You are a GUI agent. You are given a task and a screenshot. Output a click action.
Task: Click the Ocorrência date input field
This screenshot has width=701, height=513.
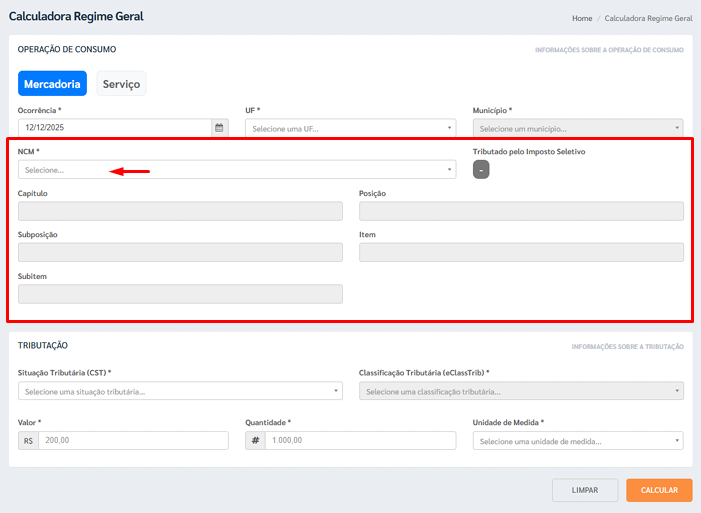113,128
